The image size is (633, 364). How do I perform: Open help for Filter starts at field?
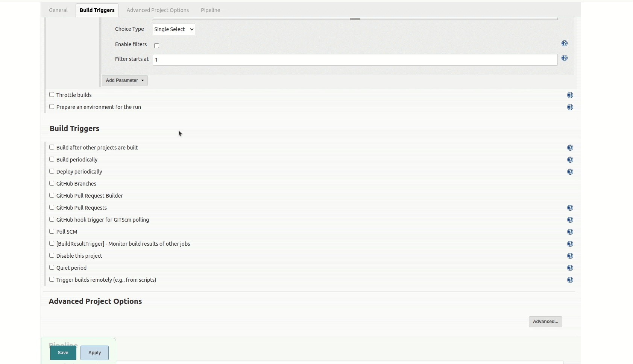tap(565, 58)
